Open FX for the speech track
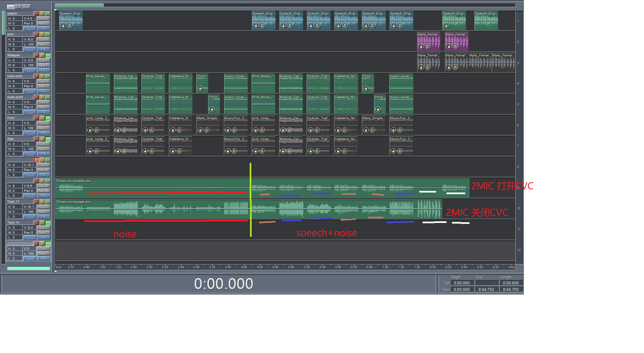 (43, 28)
